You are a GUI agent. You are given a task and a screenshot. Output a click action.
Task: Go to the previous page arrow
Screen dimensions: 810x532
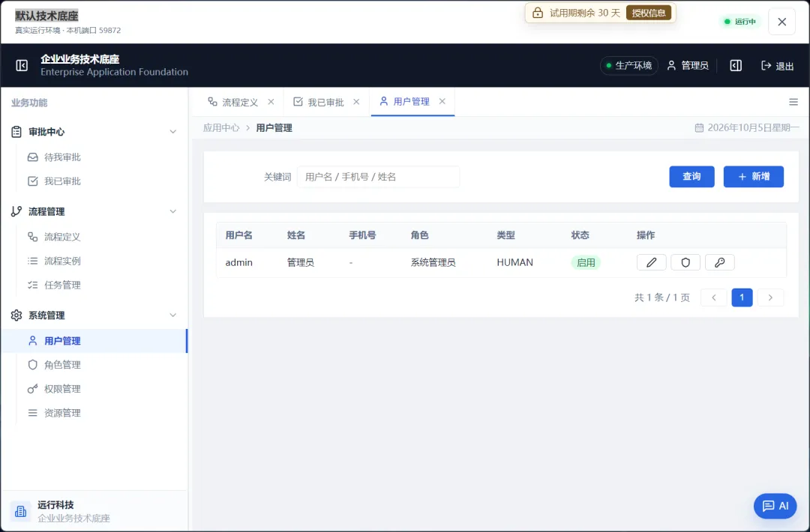[x=714, y=297]
